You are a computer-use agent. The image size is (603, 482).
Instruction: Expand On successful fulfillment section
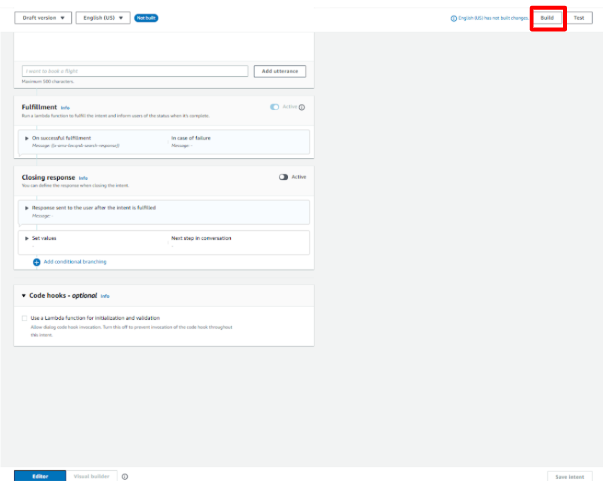click(27, 138)
